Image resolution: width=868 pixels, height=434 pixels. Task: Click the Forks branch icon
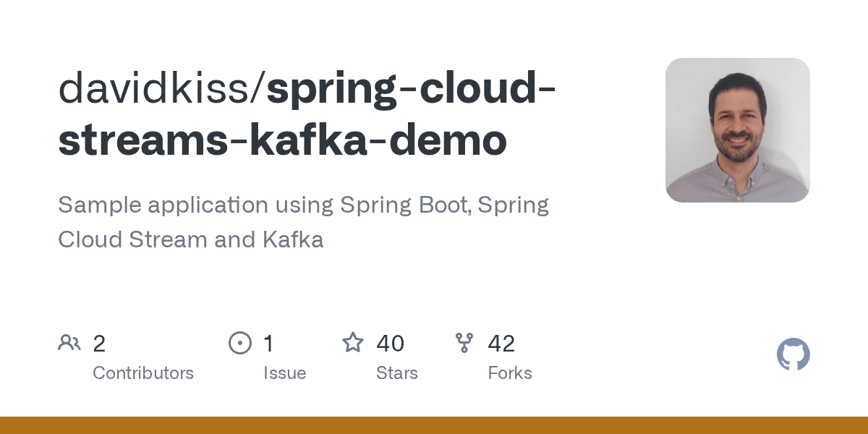(464, 343)
